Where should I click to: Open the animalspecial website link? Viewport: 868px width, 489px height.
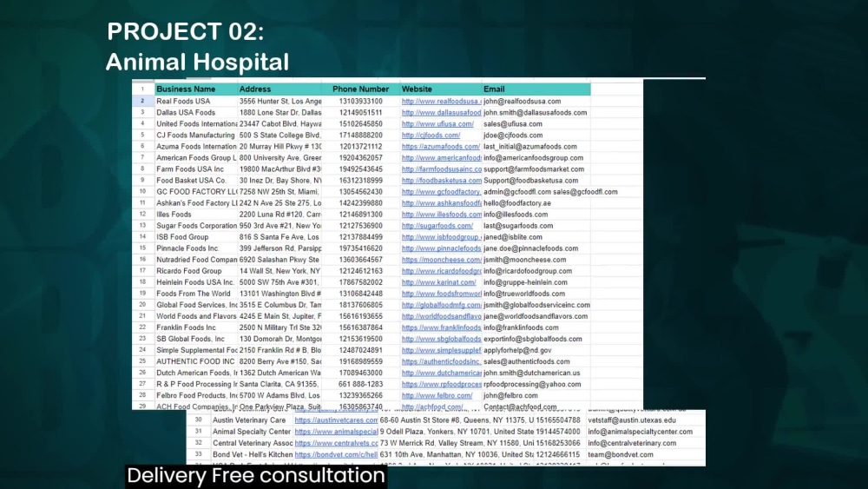[336, 432]
